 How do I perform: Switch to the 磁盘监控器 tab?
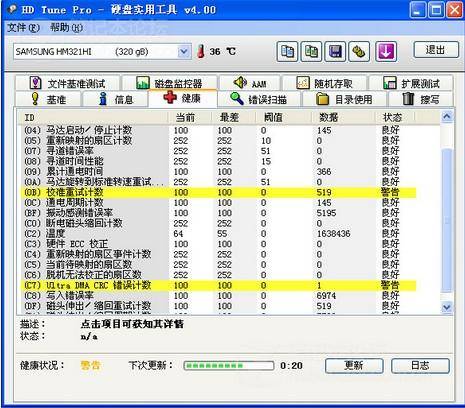[x=170, y=83]
